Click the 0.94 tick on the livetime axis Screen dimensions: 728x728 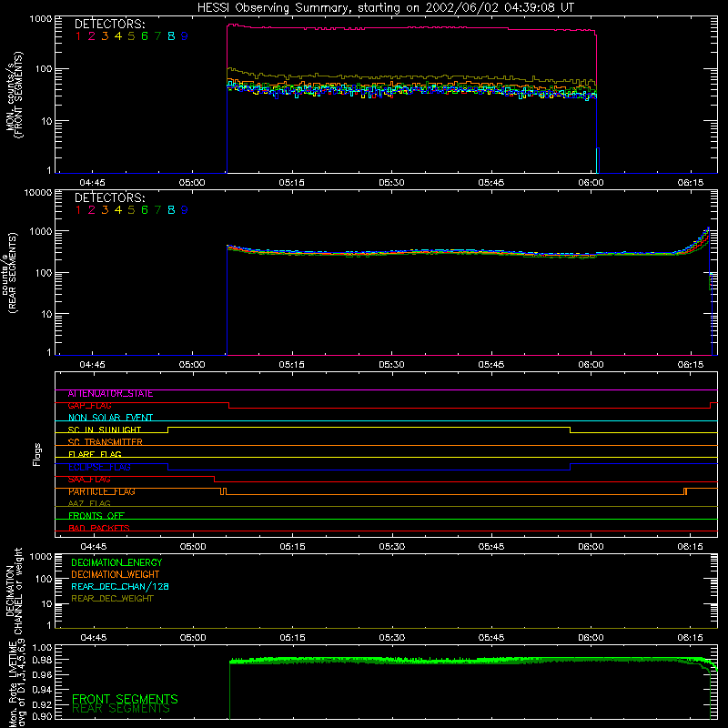coord(42,690)
